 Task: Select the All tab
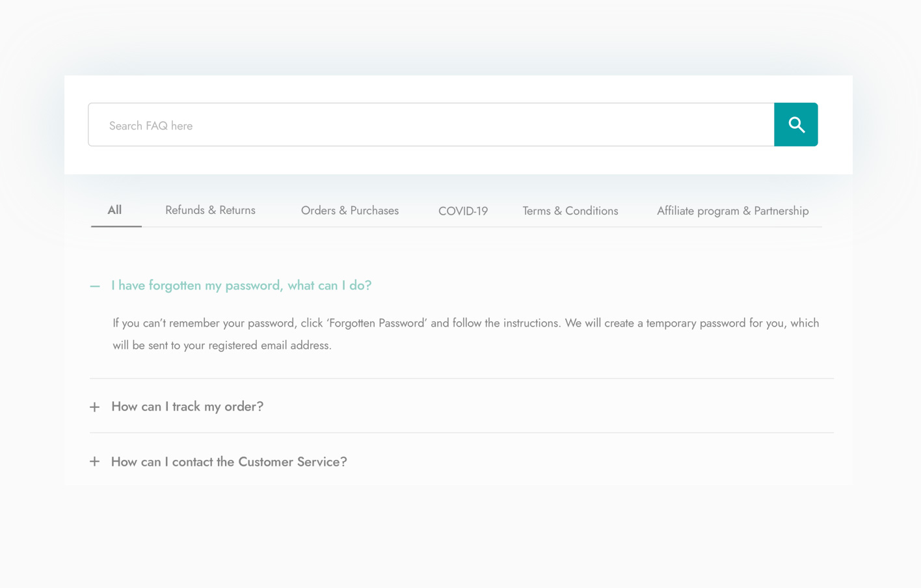(114, 210)
